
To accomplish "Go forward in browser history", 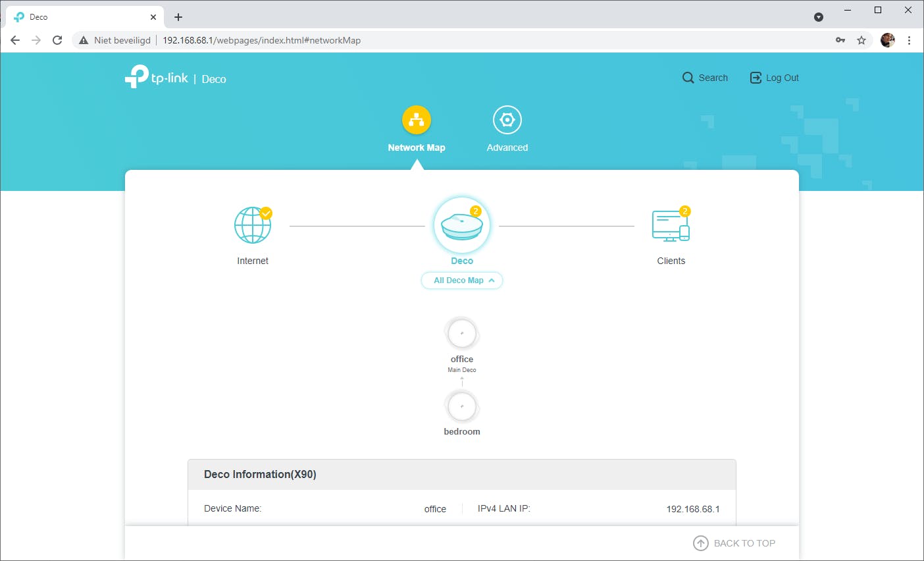I will click(x=36, y=40).
